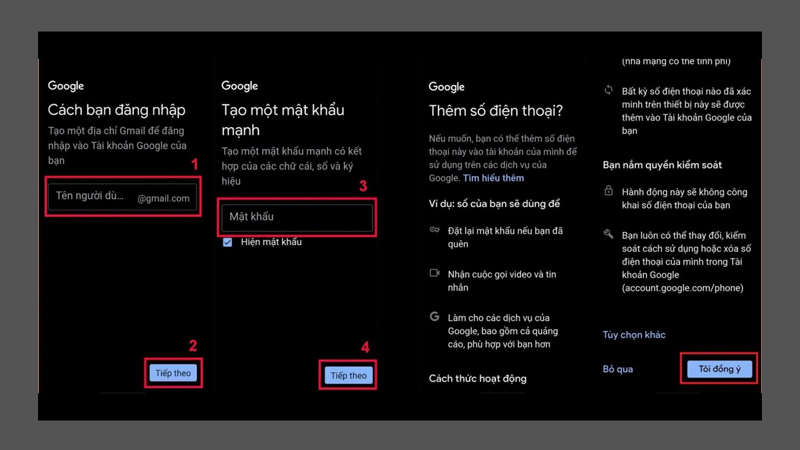
Task: Click the Google G icon beside Làm cho các dịch vụ
Action: pyautogui.click(x=434, y=317)
